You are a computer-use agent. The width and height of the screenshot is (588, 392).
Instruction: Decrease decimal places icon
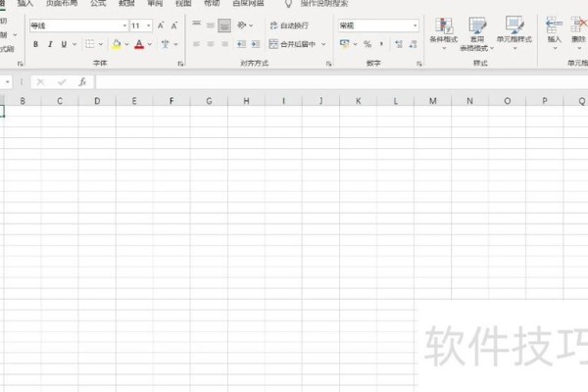point(413,44)
